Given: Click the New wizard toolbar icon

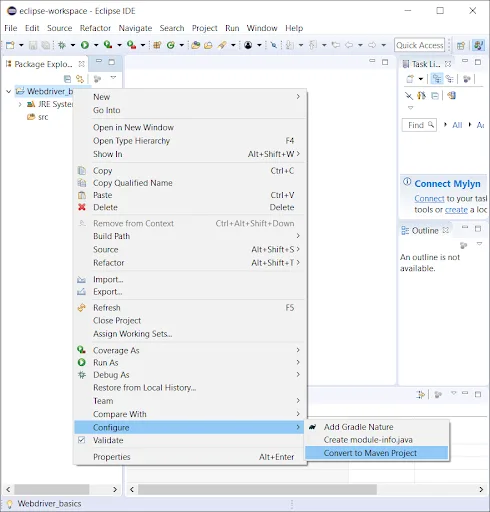Looking at the screenshot, I should tap(10, 45).
